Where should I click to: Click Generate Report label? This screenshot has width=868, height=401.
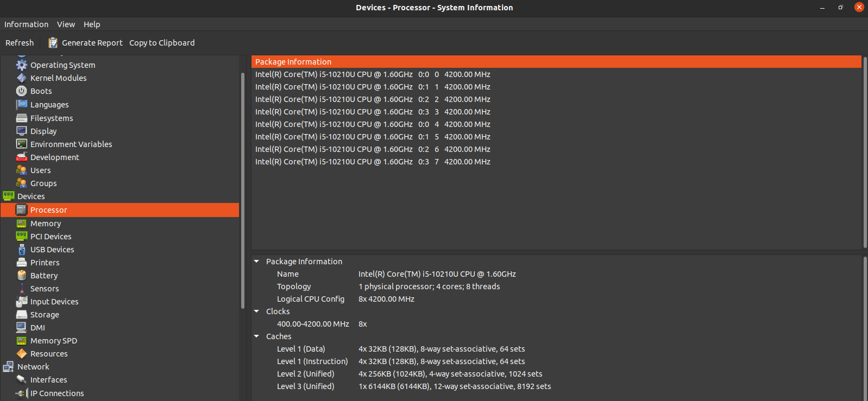92,43
